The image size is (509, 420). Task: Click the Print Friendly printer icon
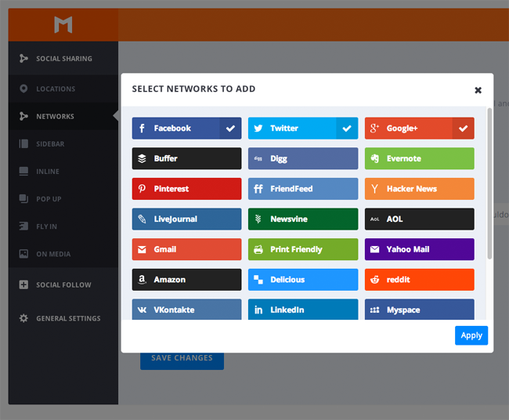(x=258, y=249)
